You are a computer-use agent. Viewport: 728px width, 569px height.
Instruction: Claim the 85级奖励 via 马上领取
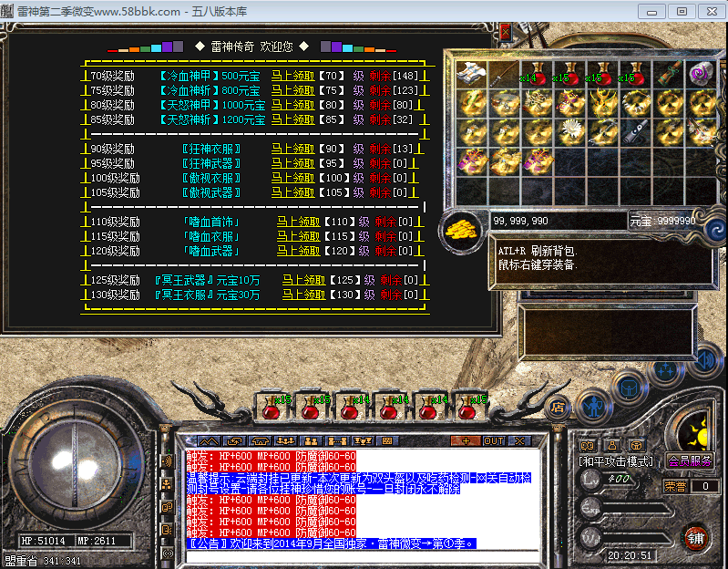click(x=293, y=119)
